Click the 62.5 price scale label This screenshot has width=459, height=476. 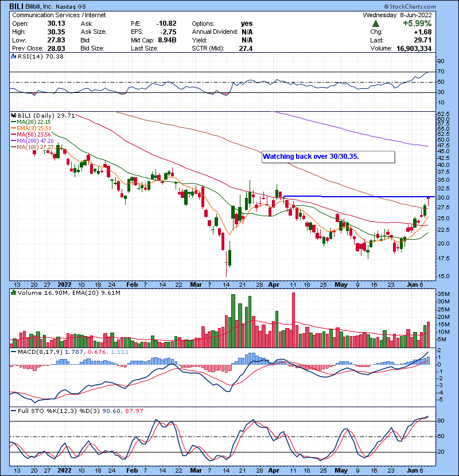[443, 114]
